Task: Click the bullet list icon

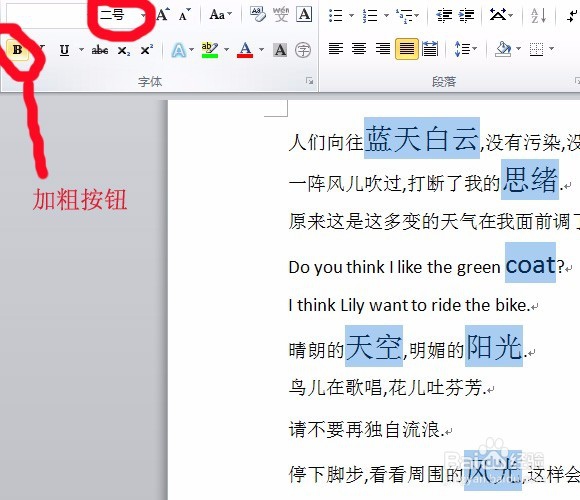Action: (336, 16)
